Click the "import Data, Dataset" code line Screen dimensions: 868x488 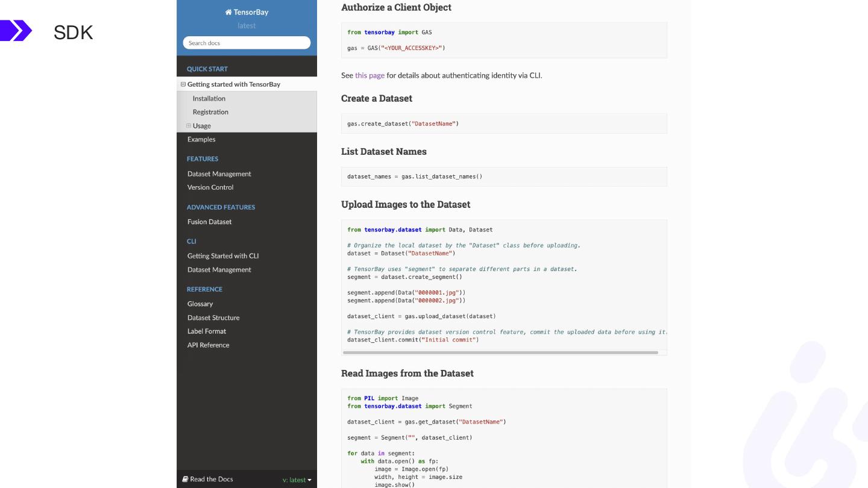(420, 230)
